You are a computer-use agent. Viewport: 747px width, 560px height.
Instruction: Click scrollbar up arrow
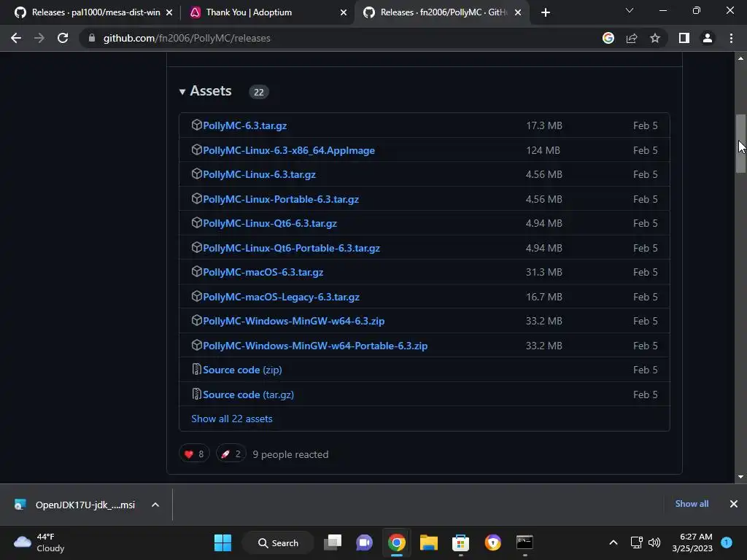[x=741, y=58]
